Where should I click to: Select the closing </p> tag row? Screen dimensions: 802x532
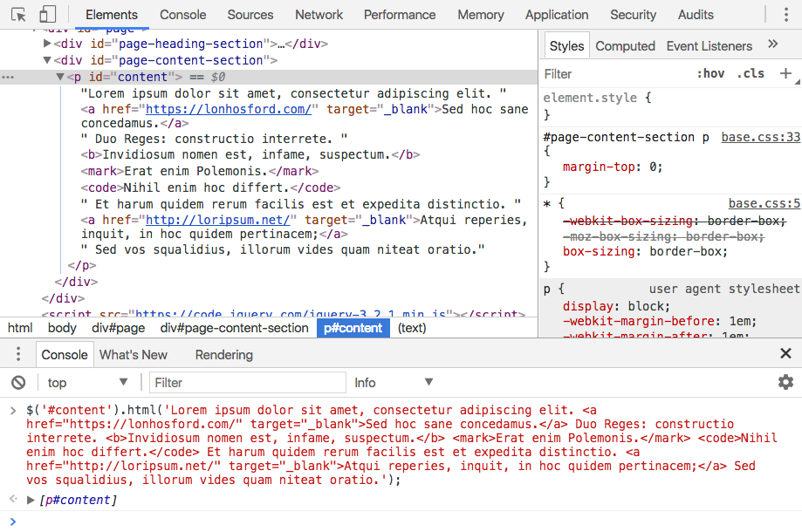[x=82, y=266]
